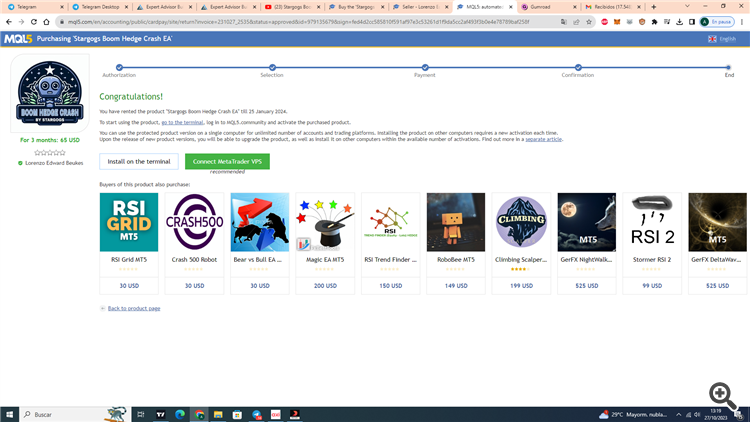Open Task View on the taskbar
The image size is (750, 422).
[141, 414]
